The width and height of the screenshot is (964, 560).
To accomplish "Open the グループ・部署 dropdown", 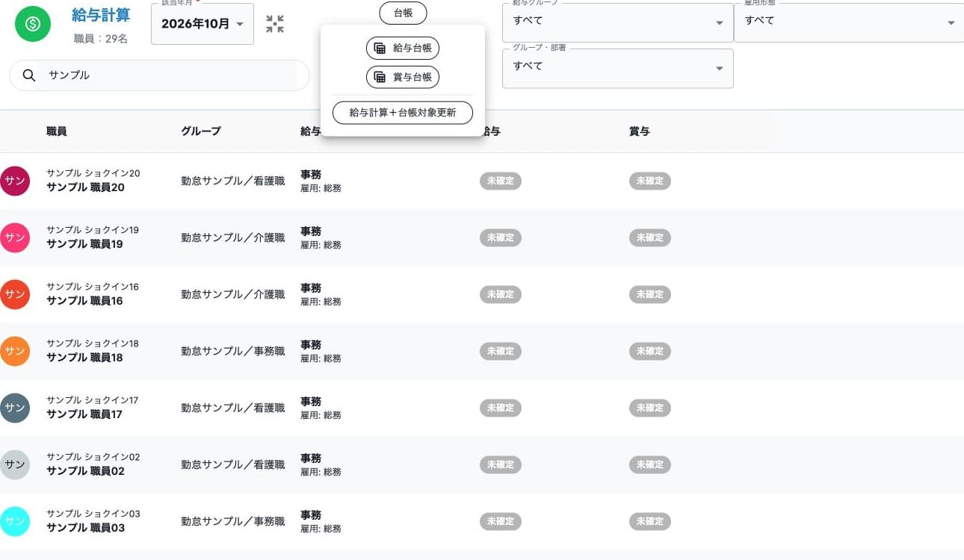I will pos(617,68).
